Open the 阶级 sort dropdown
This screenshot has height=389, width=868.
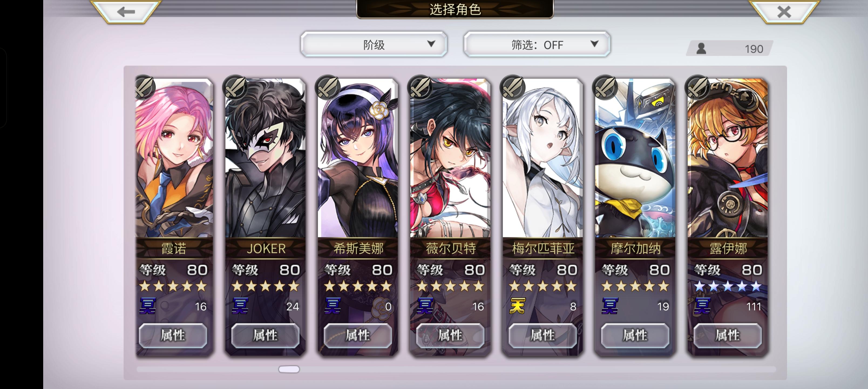click(374, 44)
